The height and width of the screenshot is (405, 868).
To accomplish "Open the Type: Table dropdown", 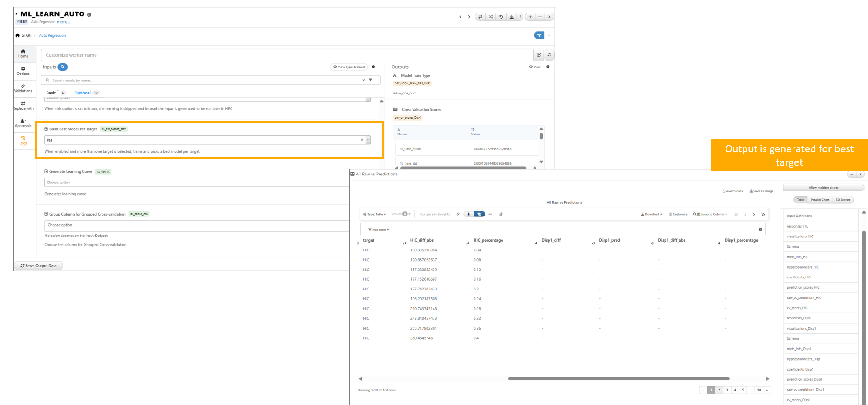I will [x=374, y=214].
